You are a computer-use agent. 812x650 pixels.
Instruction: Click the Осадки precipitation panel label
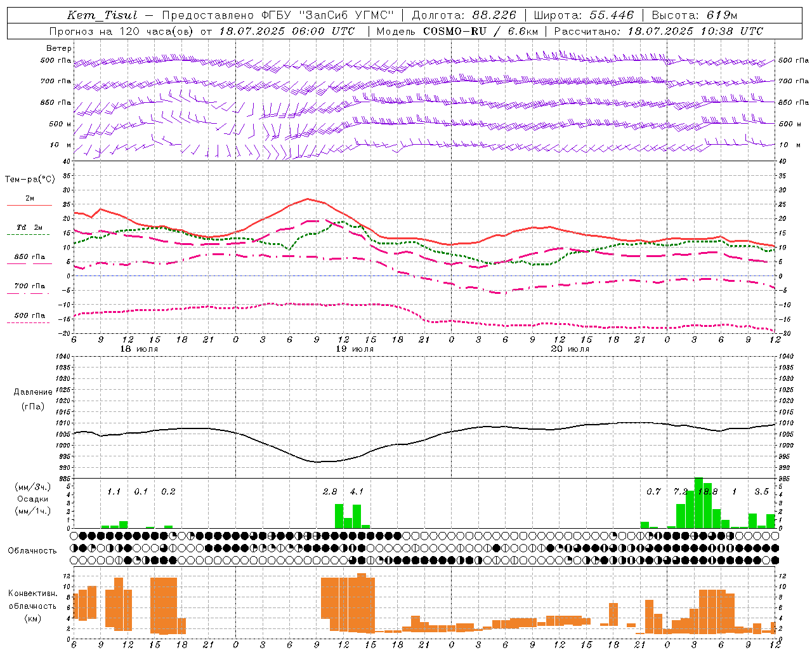pos(33,499)
